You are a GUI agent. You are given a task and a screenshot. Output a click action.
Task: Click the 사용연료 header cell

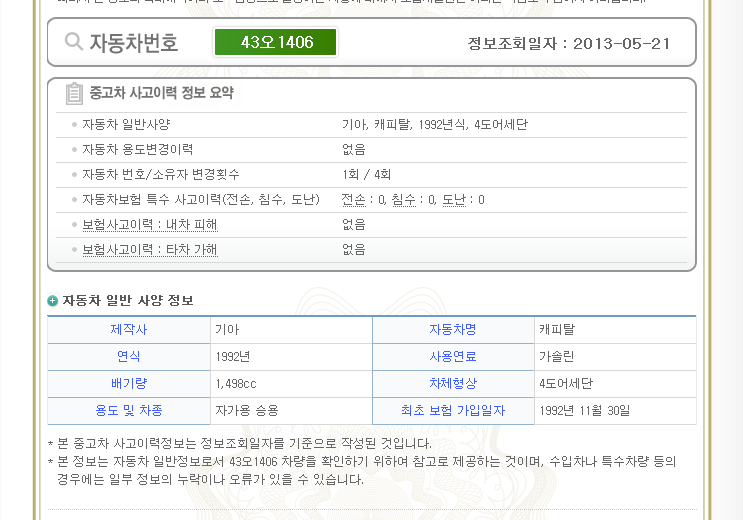[x=453, y=356]
